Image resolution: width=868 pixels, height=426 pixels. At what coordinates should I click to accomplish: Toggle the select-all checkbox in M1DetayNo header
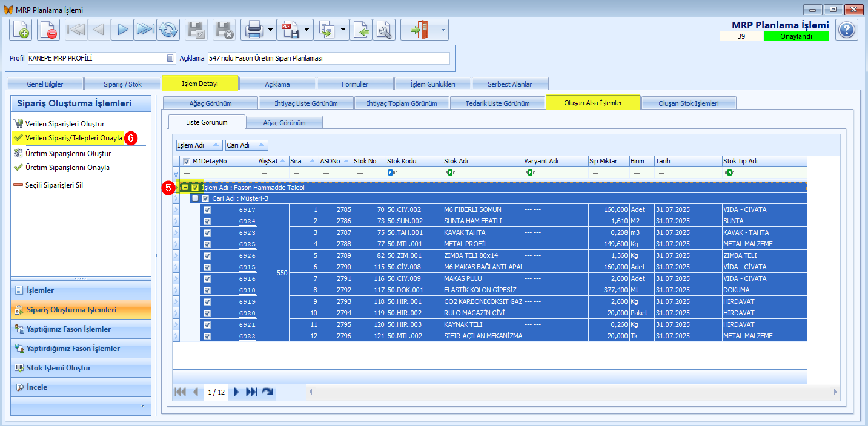[x=187, y=161]
